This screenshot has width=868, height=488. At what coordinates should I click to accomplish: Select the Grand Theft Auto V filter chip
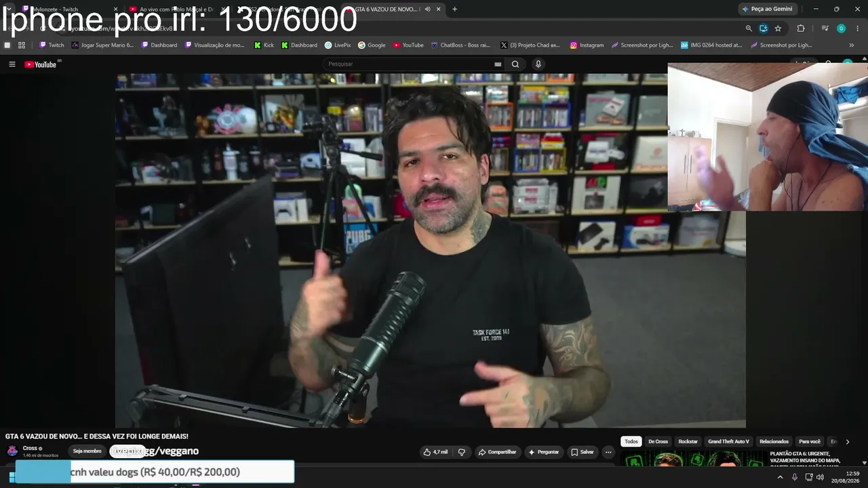[x=728, y=442]
